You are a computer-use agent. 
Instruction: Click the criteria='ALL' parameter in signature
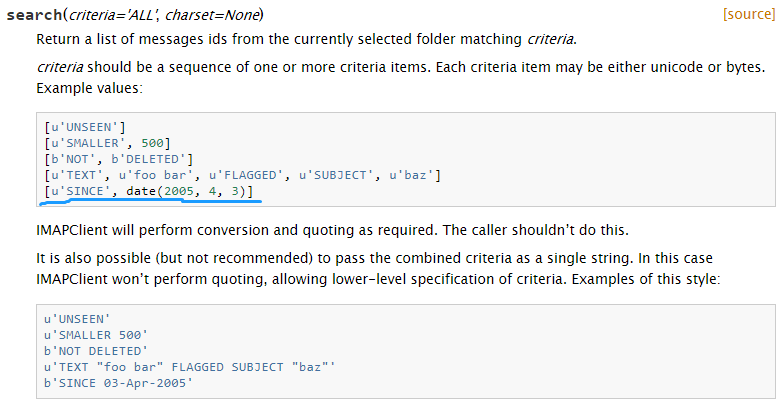click(113, 15)
